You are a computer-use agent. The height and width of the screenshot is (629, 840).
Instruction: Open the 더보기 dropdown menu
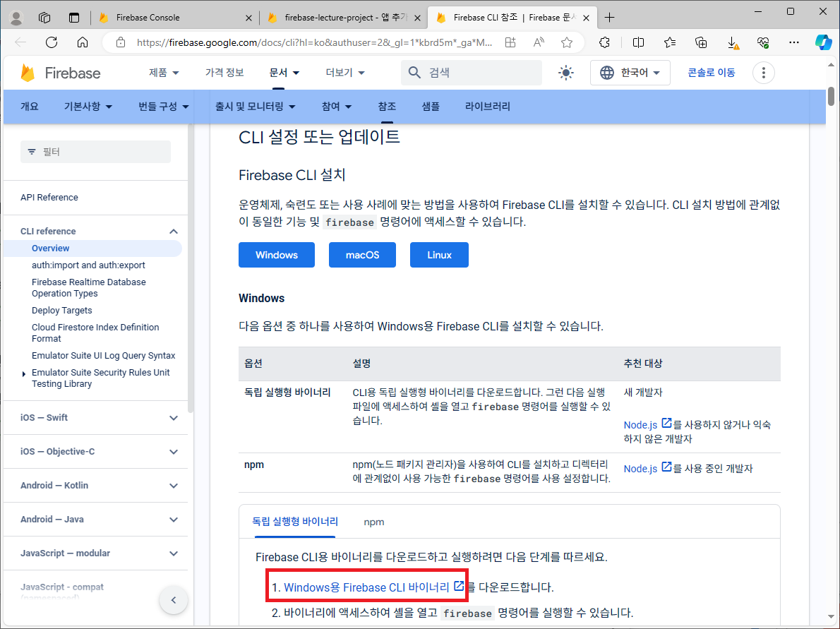(345, 72)
